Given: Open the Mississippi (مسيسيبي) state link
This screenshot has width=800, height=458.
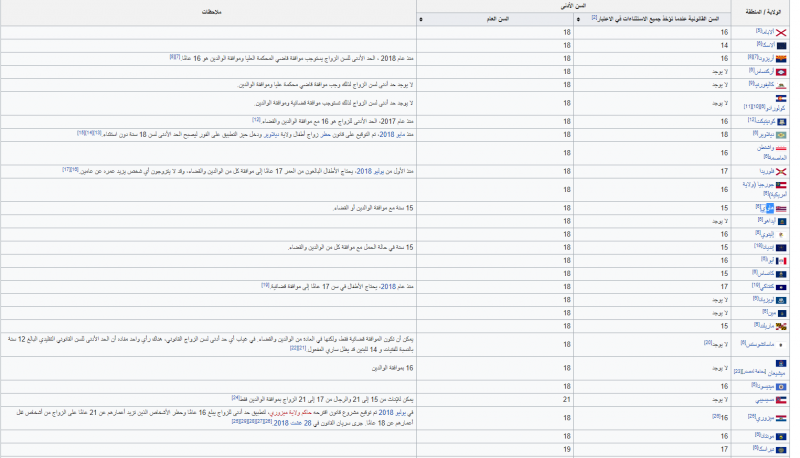Looking at the screenshot, I should coord(764,400).
